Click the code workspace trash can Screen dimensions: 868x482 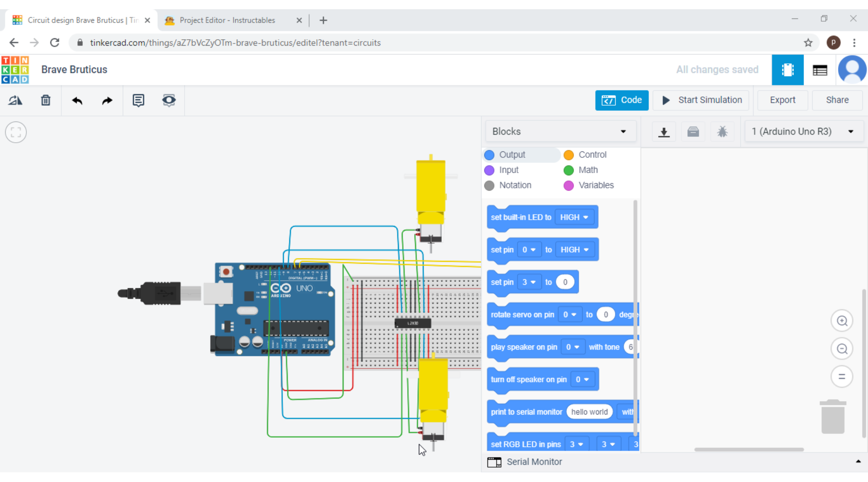[x=833, y=416]
